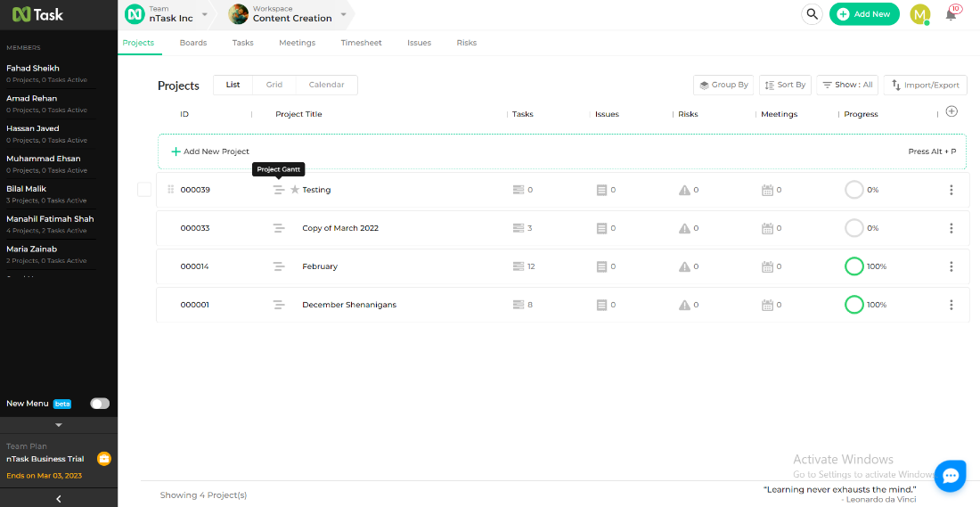Image resolution: width=980 pixels, height=507 pixels.
Task: Open Gantt icon for December Shenanigans
Action: coord(279,305)
